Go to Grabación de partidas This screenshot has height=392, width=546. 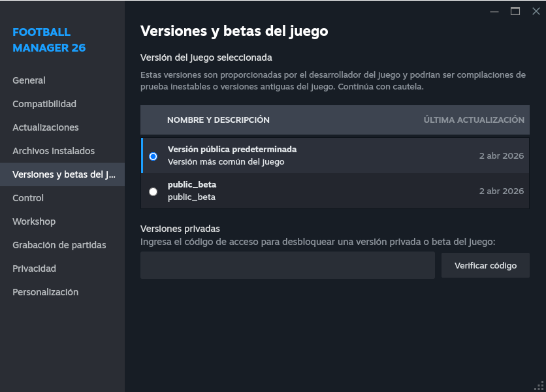click(59, 245)
